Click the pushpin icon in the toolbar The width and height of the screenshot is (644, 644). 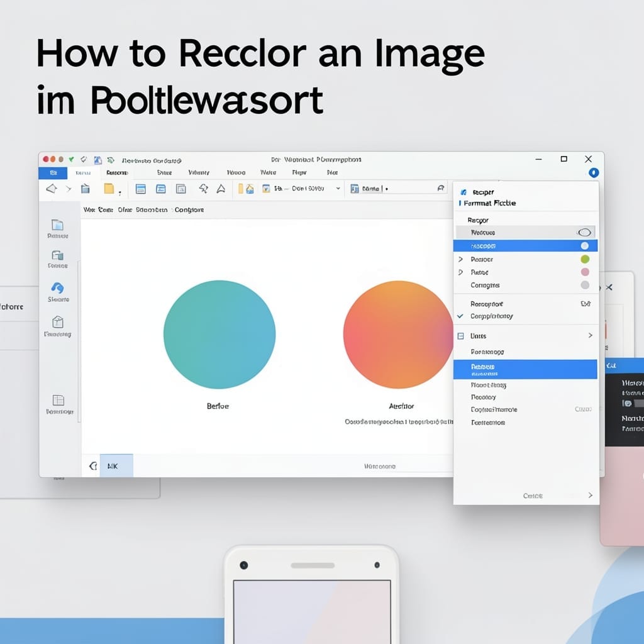[203, 189]
